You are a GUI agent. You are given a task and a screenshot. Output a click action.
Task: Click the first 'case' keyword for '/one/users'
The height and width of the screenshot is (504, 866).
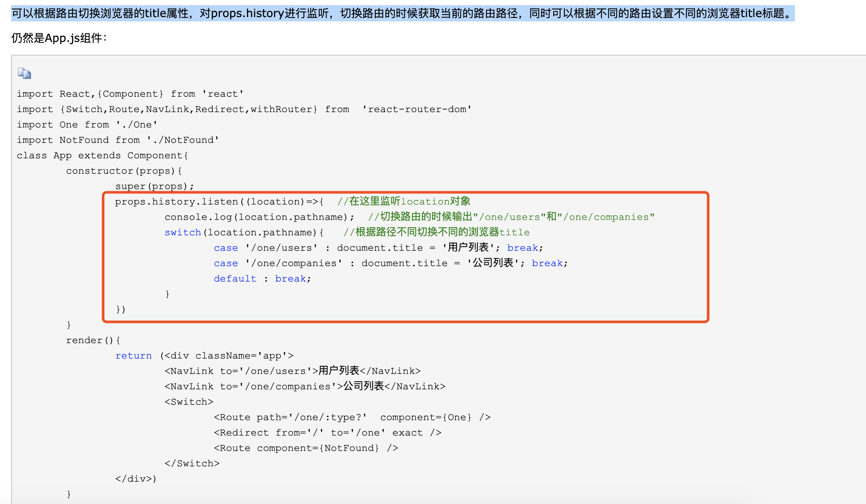[226, 248]
